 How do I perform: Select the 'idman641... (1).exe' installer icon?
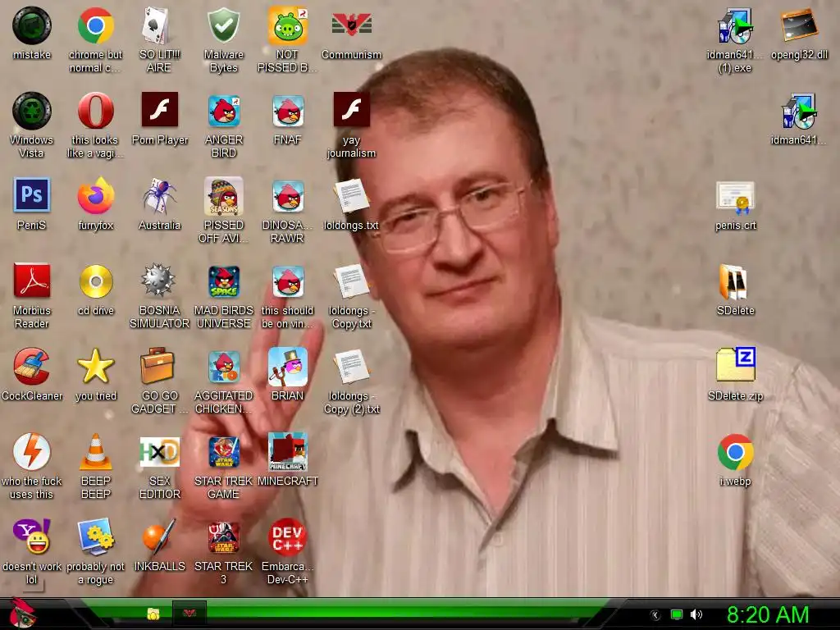point(736,25)
